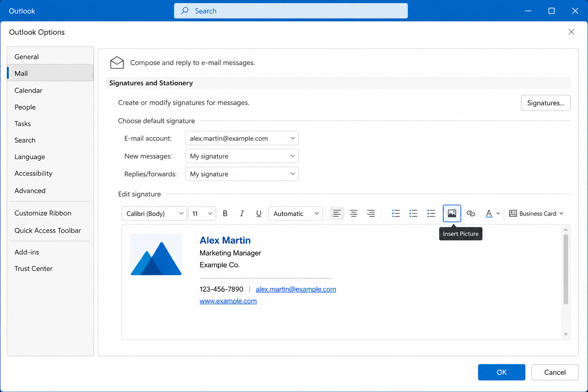
Task: Open the Advanced options category
Action: tap(50, 191)
